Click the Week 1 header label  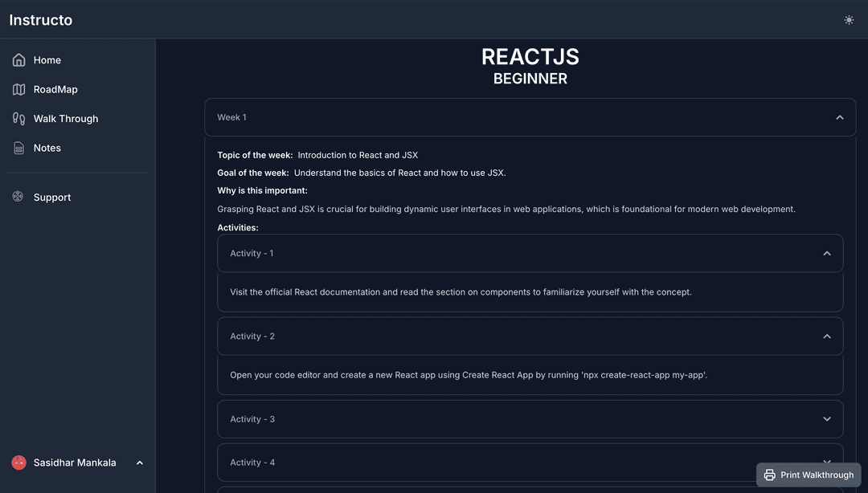(232, 117)
